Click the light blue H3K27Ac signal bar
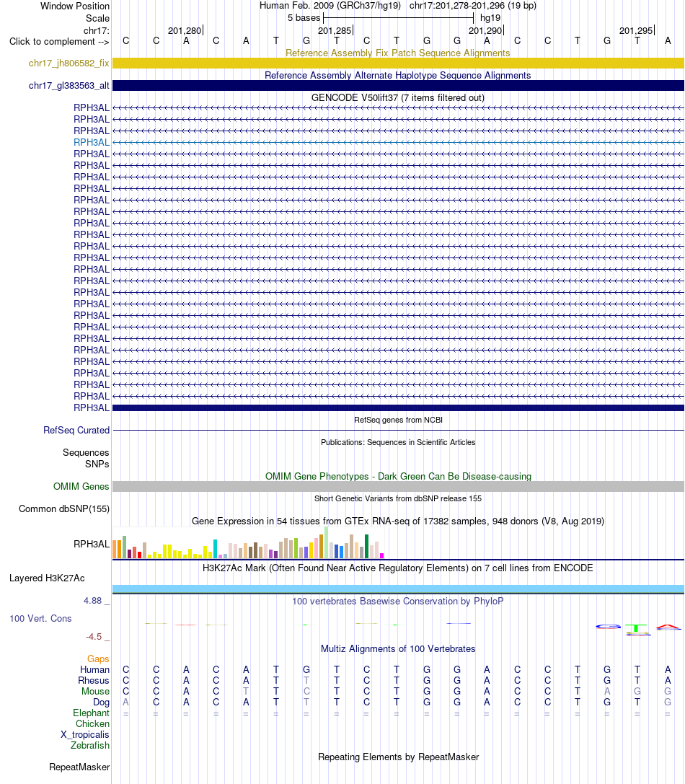The image size is (685, 784). pos(398,589)
